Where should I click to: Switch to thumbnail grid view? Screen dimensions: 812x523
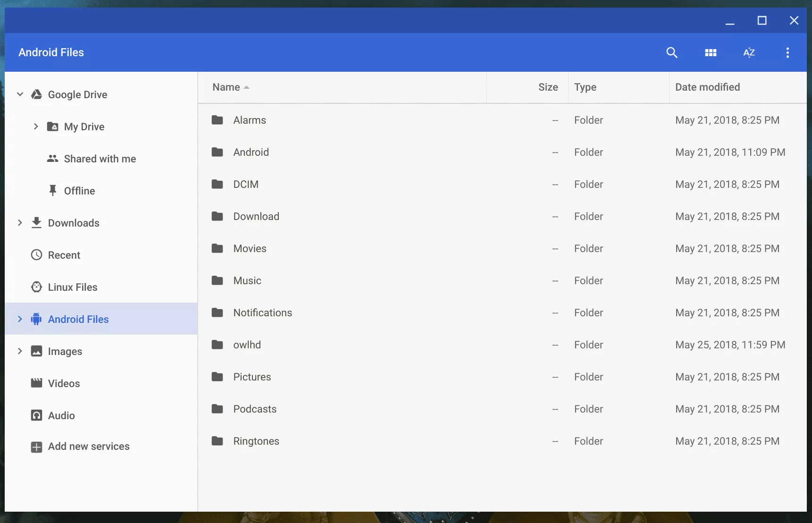pos(711,52)
